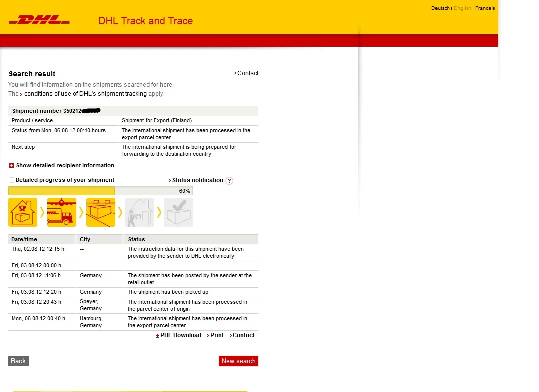Select the English language option

point(462,8)
